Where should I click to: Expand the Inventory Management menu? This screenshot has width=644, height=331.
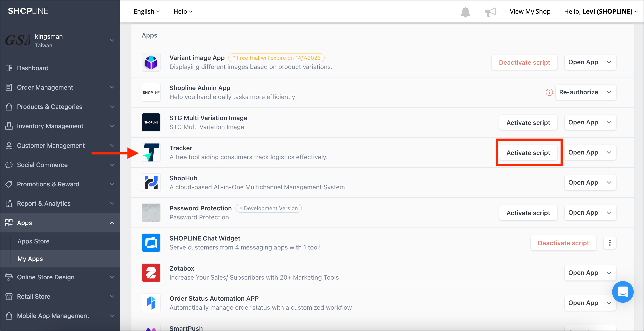(x=112, y=126)
